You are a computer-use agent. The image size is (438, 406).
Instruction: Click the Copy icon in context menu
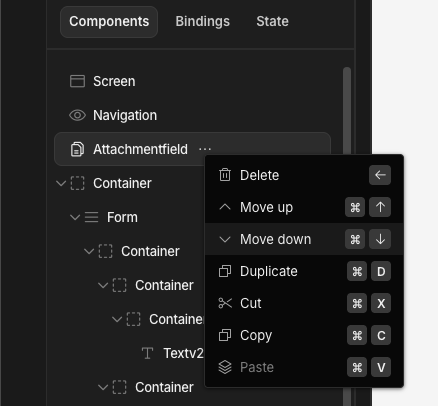click(x=225, y=335)
